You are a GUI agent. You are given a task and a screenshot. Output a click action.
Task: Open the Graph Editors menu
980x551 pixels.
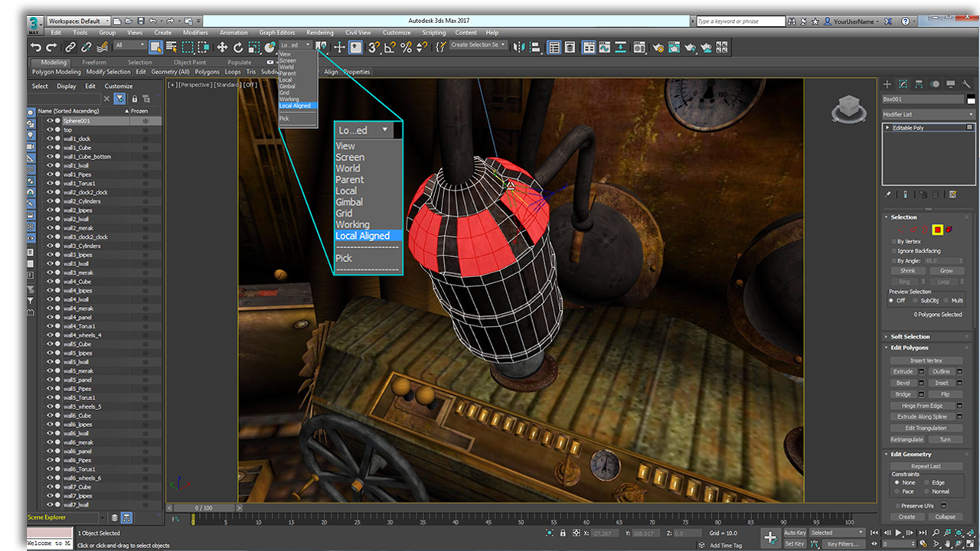(x=277, y=33)
